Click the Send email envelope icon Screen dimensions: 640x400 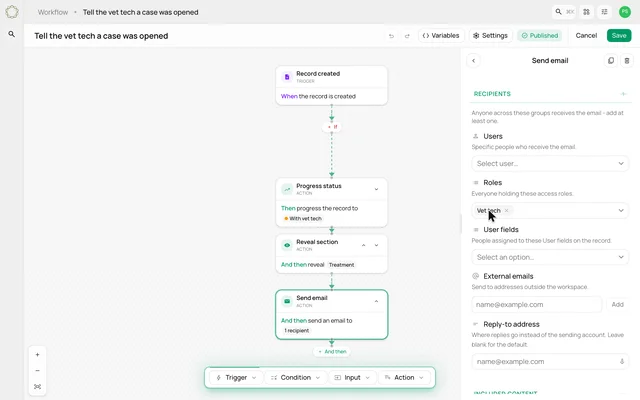pyautogui.click(x=287, y=301)
